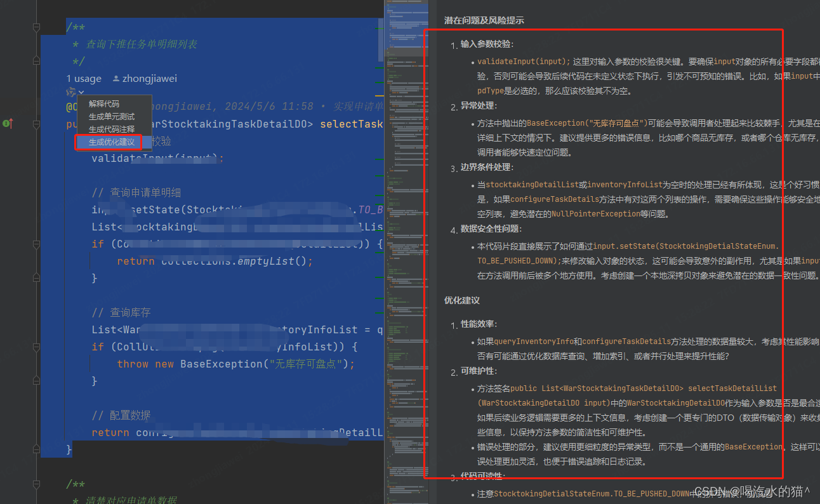This screenshot has height=504, width=820.
Task: Click the '查询下推任务单明细列表' Javadoc text
Action: click(x=142, y=44)
